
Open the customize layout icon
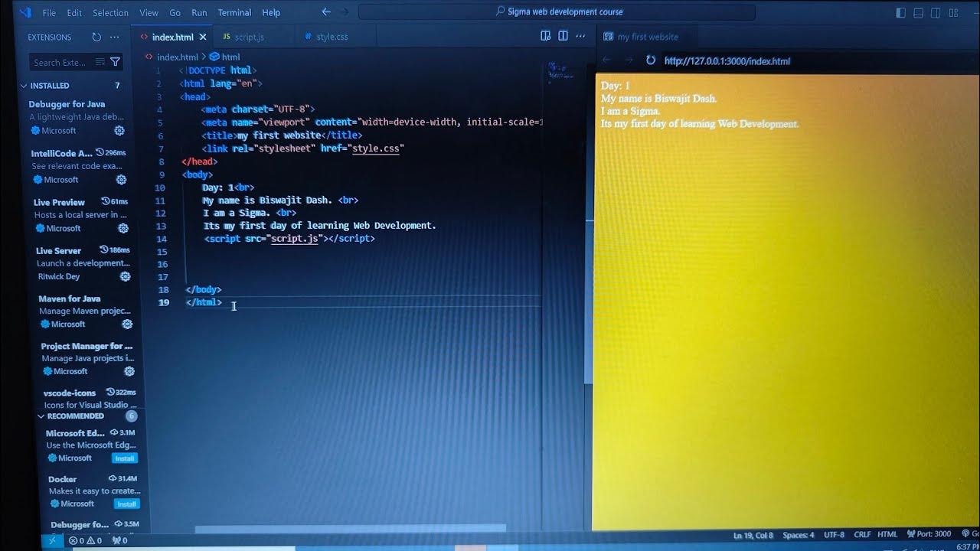tap(952, 13)
